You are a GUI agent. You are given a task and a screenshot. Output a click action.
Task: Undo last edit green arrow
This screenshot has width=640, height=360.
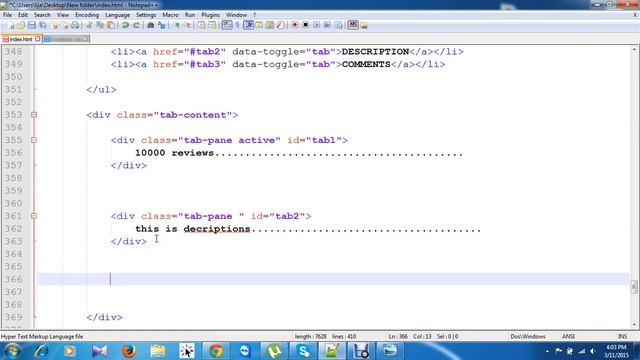click(125, 25)
